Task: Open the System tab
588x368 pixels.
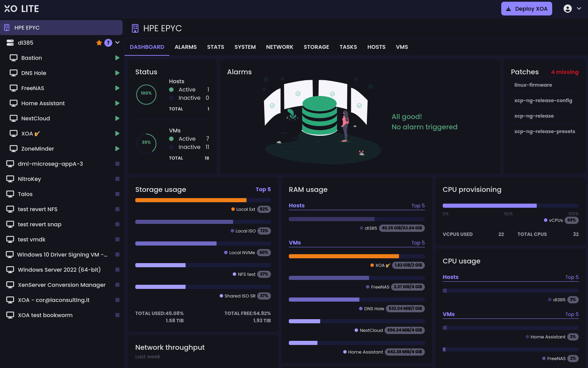Action: coord(245,47)
